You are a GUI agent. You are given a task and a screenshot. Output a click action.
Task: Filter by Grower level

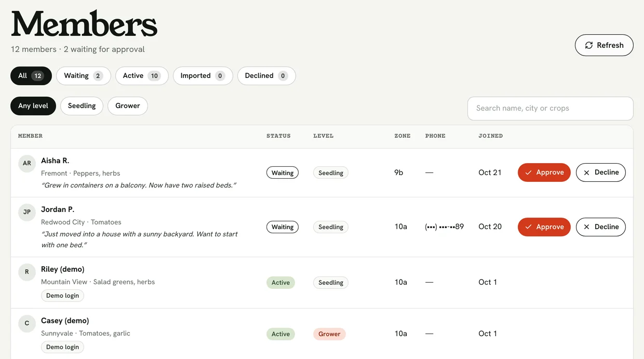128,106
